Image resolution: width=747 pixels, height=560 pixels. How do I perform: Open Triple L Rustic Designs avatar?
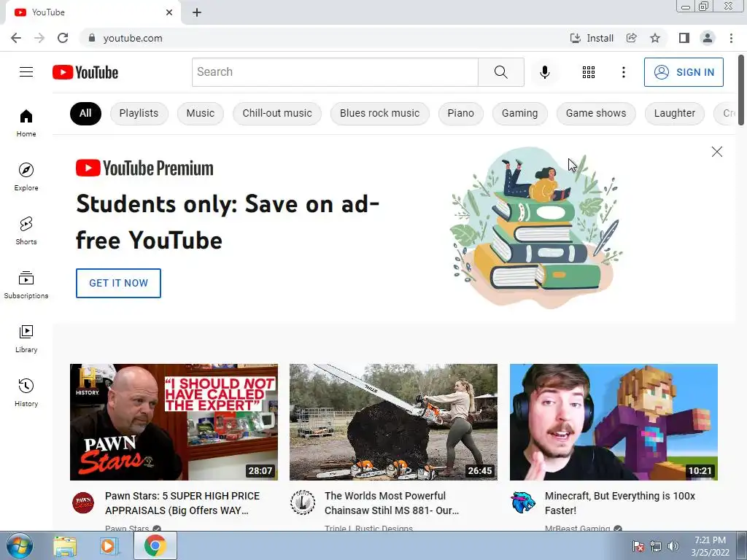303,503
